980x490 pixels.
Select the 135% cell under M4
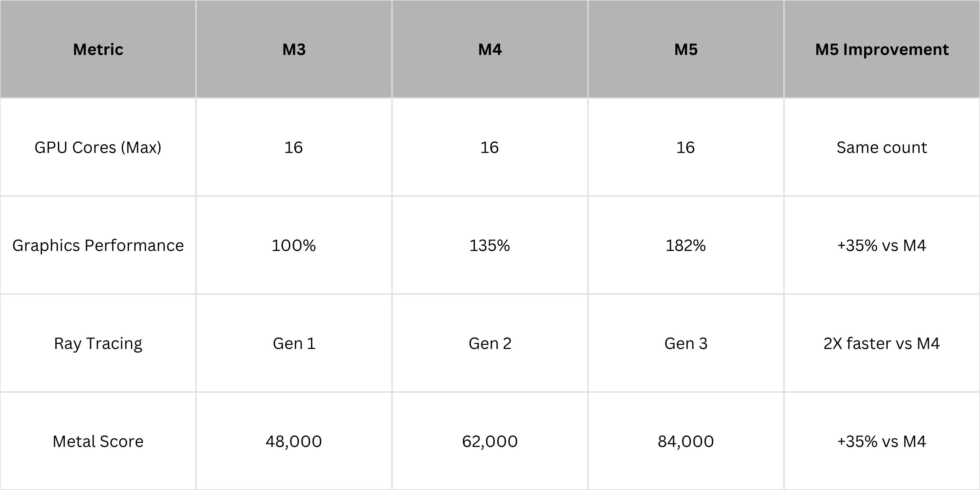[x=490, y=245]
